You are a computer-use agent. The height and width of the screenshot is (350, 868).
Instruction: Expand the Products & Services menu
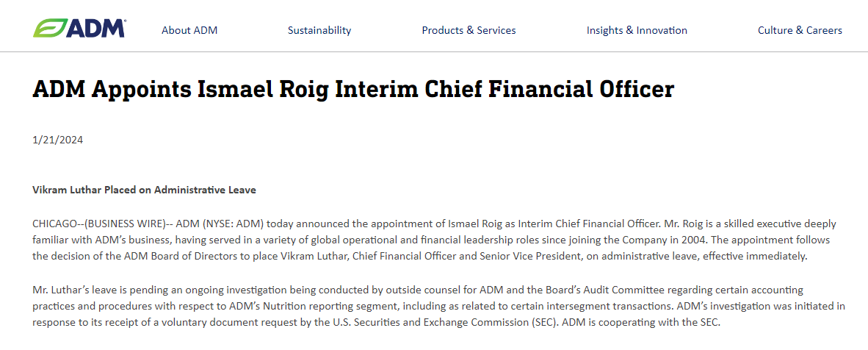[469, 30]
